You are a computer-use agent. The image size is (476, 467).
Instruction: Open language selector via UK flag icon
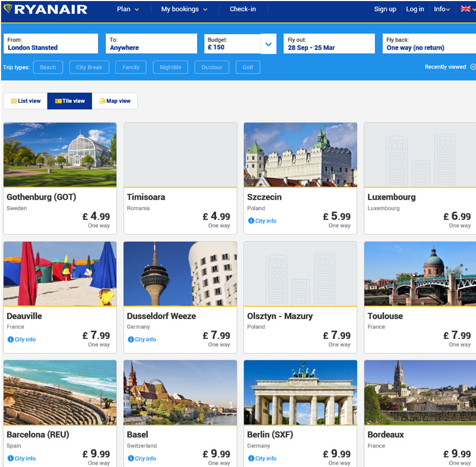[x=465, y=9]
